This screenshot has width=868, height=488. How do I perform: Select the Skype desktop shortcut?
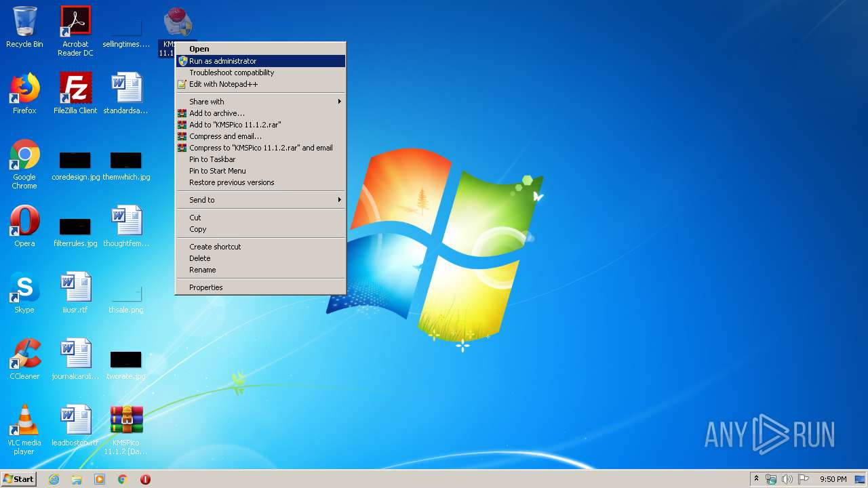(x=24, y=293)
